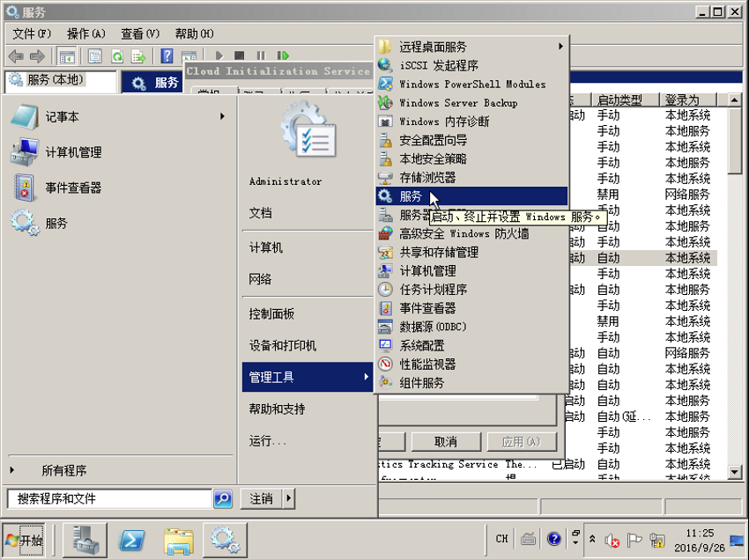Click scroll up arrow of services list
The width and height of the screenshot is (749, 560).
pyautogui.click(x=735, y=99)
